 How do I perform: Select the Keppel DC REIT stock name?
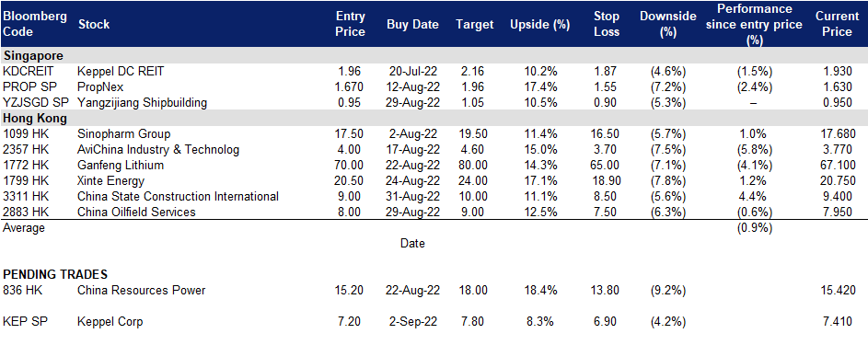122,72
